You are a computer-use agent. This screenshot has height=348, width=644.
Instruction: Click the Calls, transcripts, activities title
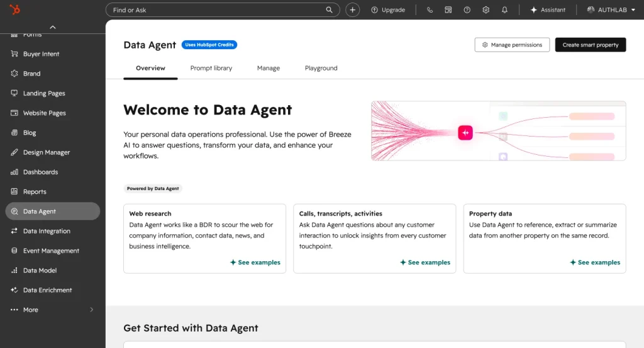(x=340, y=214)
